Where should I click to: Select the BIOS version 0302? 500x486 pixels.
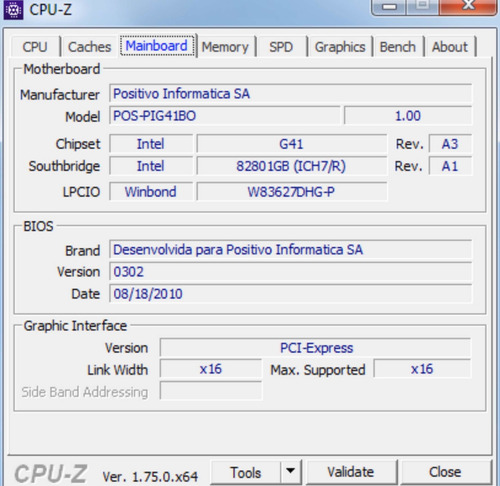click(x=290, y=272)
